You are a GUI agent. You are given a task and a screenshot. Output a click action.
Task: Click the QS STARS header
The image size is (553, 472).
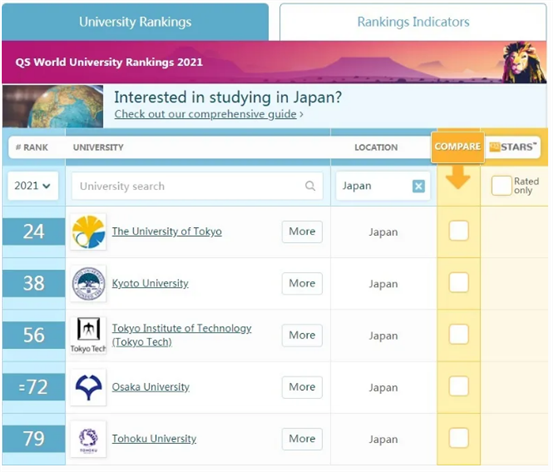513,147
